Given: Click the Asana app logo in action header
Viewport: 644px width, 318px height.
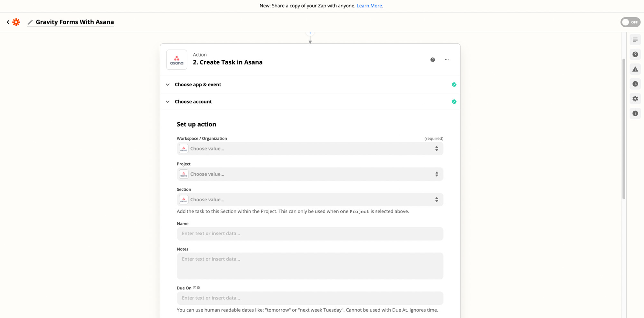Looking at the screenshot, I should (177, 60).
